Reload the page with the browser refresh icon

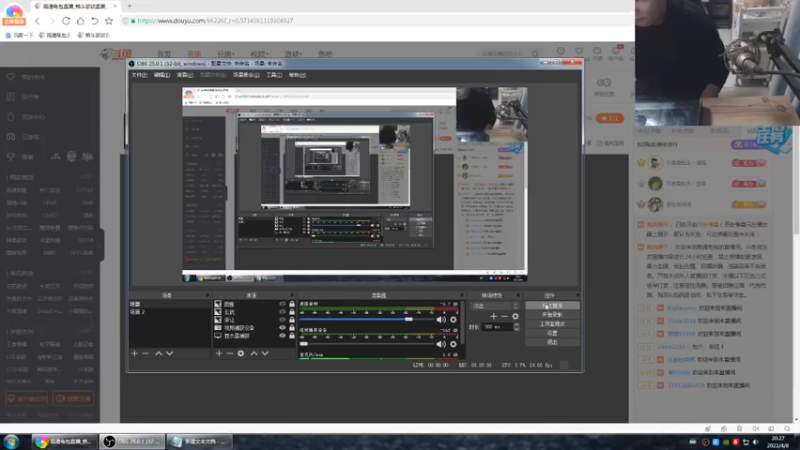tap(66, 21)
